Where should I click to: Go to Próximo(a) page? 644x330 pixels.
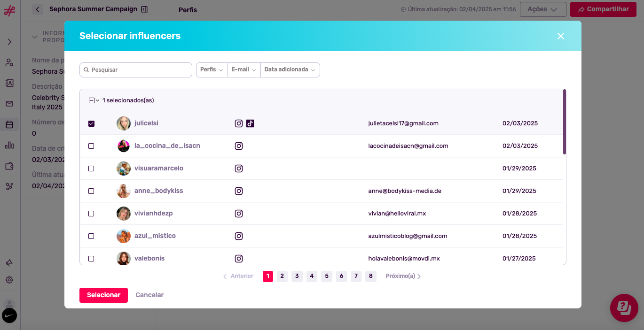tap(403, 276)
